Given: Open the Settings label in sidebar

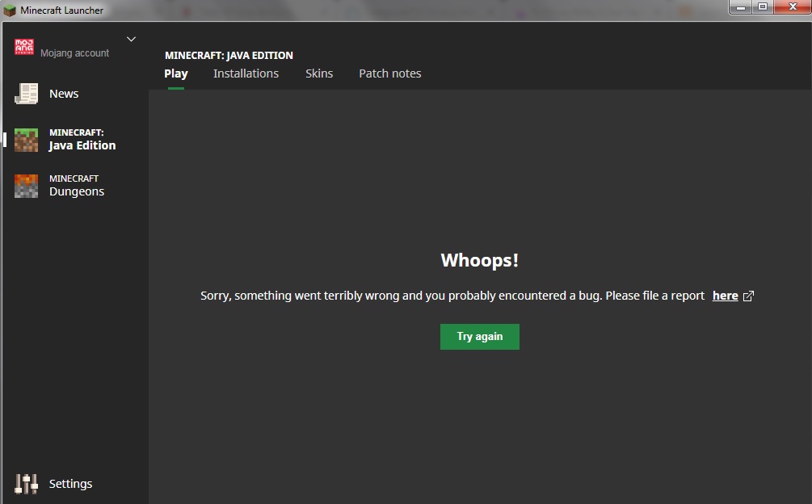Looking at the screenshot, I should pyautogui.click(x=70, y=484).
